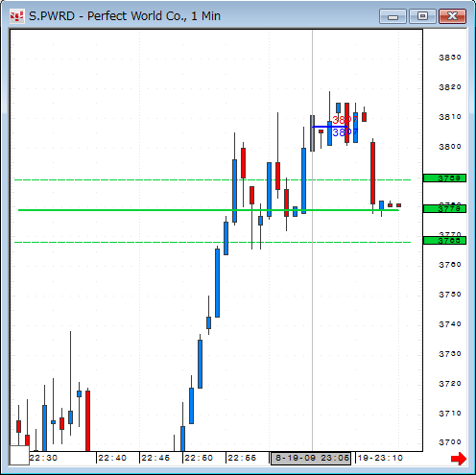Click the red scroll-right arrow
Image resolution: width=476 pixels, height=475 pixels.
point(459,459)
